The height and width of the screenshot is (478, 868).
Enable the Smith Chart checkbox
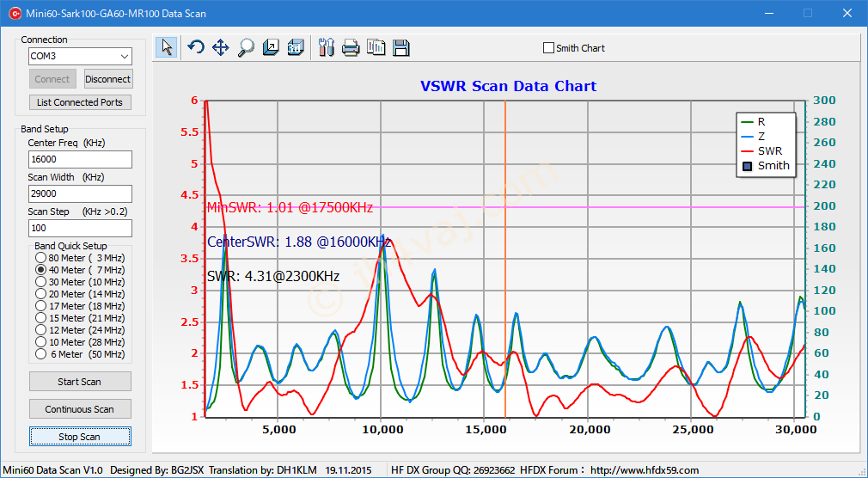click(548, 48)
